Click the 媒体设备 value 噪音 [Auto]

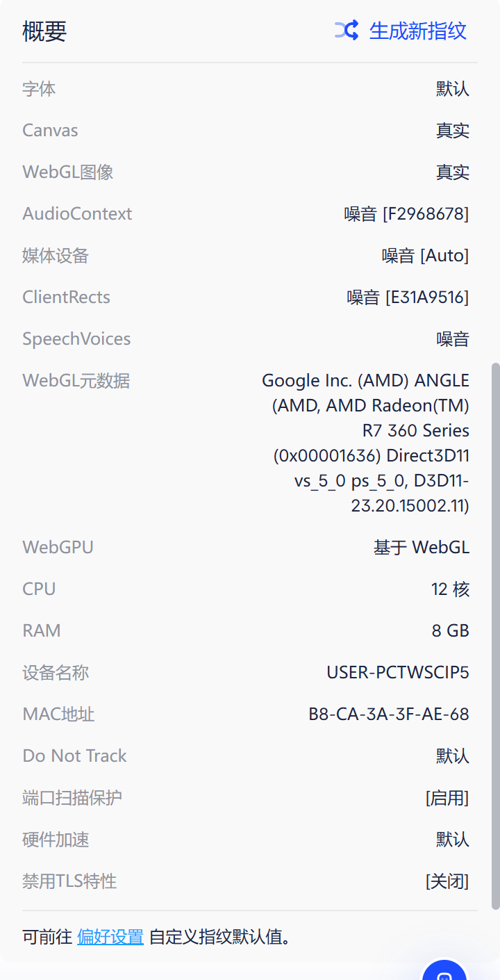(x=425, y=256)
